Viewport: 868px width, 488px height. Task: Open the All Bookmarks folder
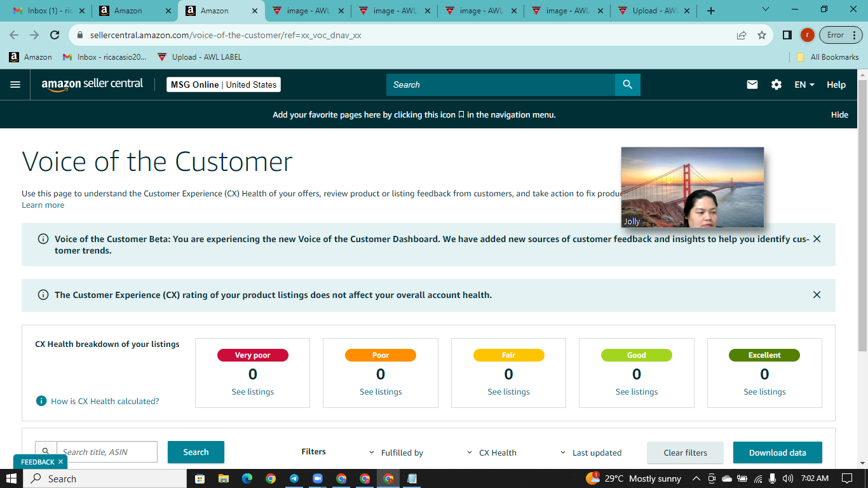tap(827, 57)
